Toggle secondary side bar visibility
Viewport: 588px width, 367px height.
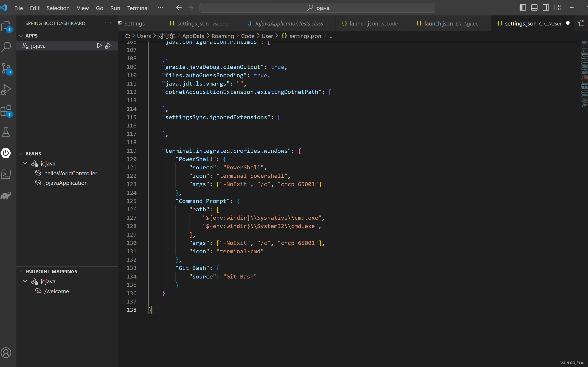(x=546, y=8)
